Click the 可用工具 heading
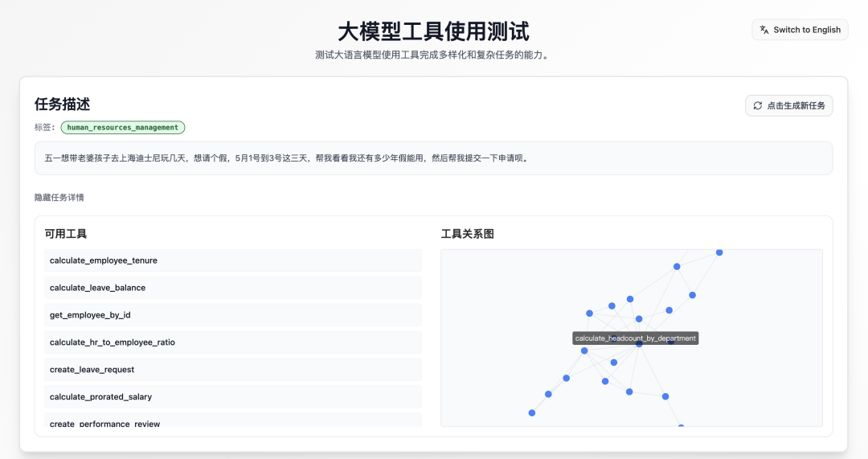Viewport: 868px width, 459px height. pos(65,234)
